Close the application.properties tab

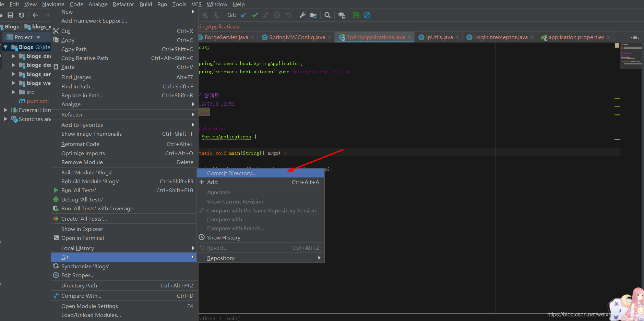pos(608,37)
